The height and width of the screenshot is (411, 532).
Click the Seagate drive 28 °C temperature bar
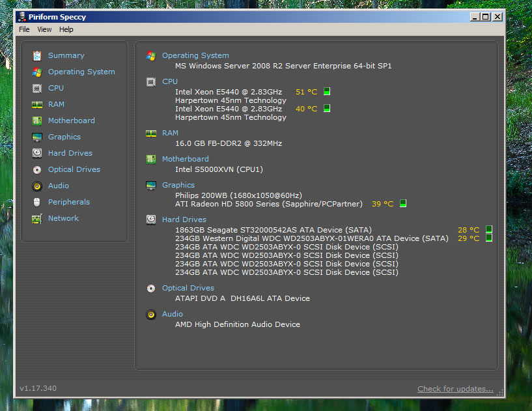pyautogui.click(x=489, y=230)
